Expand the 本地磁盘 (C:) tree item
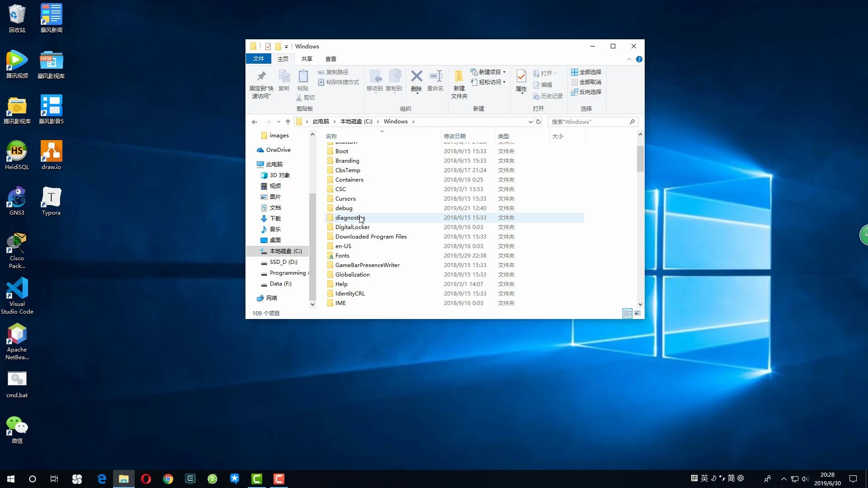This screenshot has width=868, height=488. coord(257,250)
